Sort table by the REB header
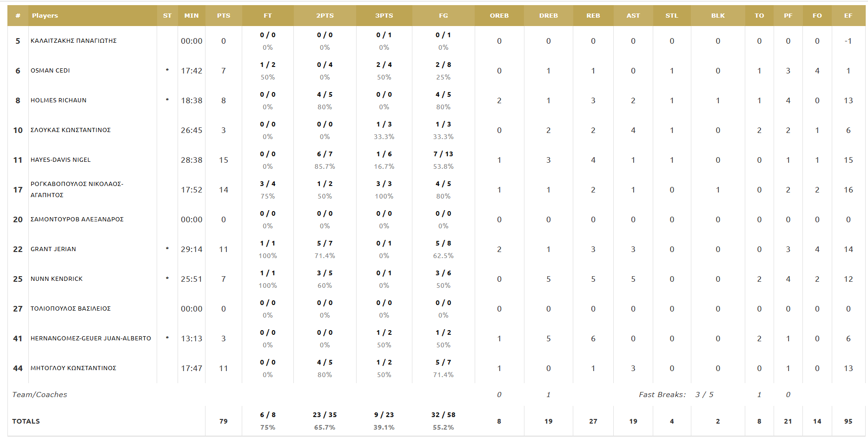This screenshot has width=868, height=438. point(593,16)
